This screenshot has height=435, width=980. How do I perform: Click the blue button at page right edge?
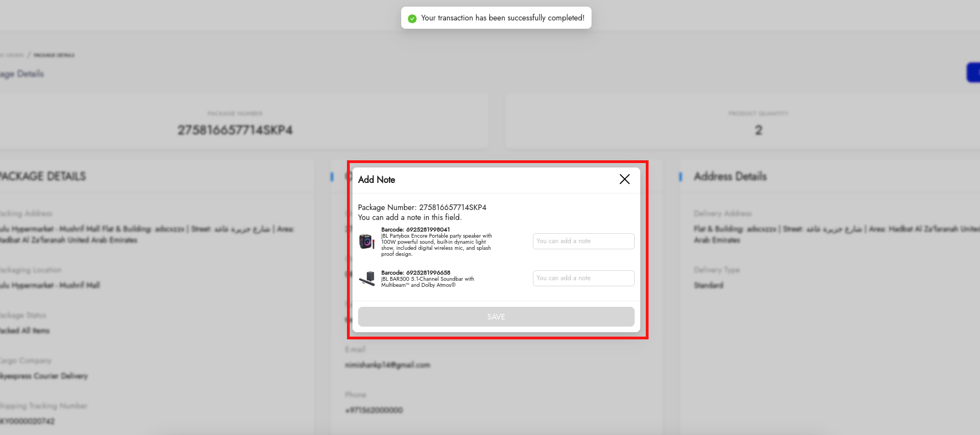pos(973,72)
